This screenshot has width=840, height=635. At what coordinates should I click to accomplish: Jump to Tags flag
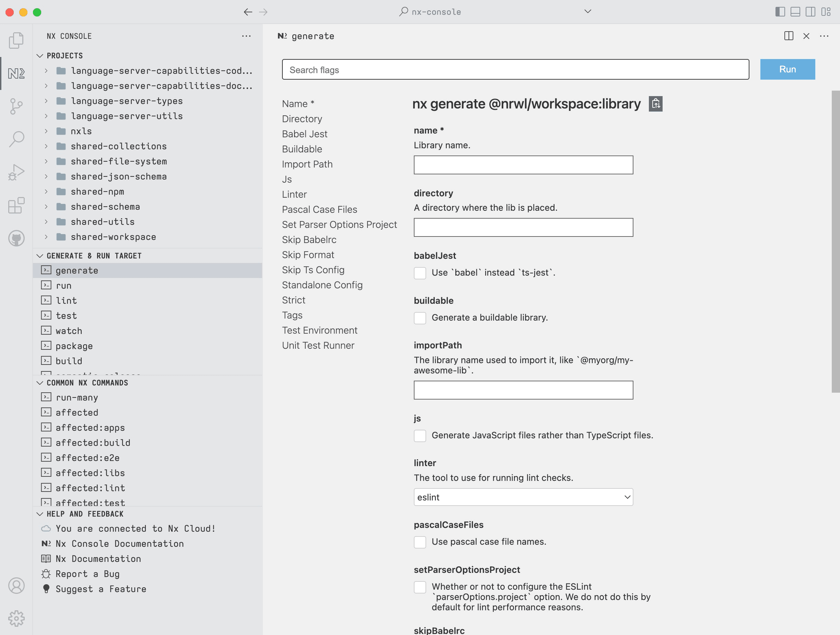292,315
